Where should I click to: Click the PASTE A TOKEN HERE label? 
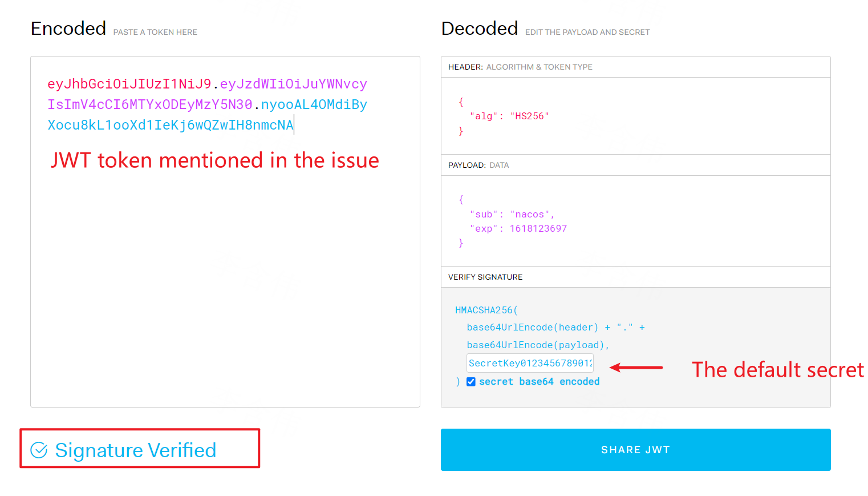pos(155,32)
